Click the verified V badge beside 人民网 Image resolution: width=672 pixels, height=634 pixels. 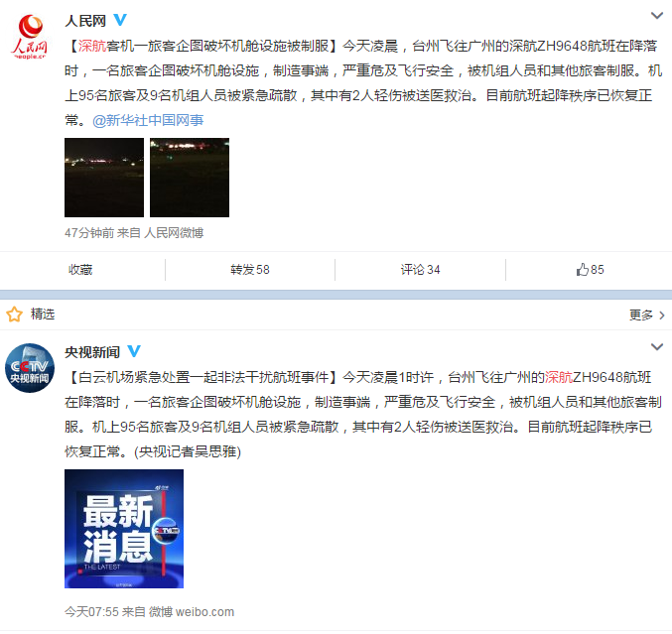click(x=120, y=20)
